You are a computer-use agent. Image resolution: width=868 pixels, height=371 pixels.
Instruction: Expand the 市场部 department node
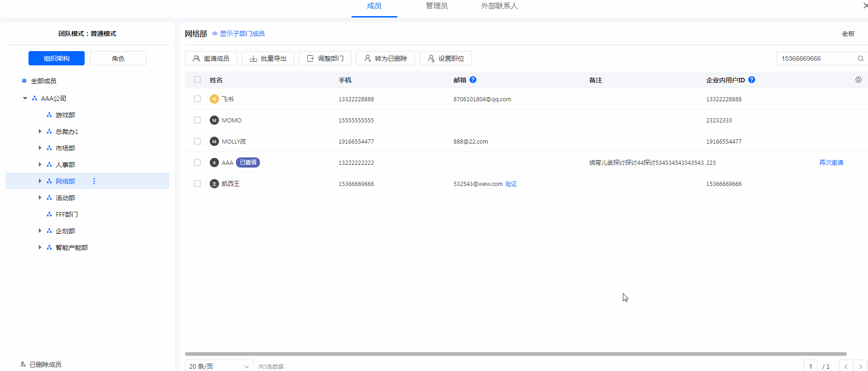[x=40, y=148]
